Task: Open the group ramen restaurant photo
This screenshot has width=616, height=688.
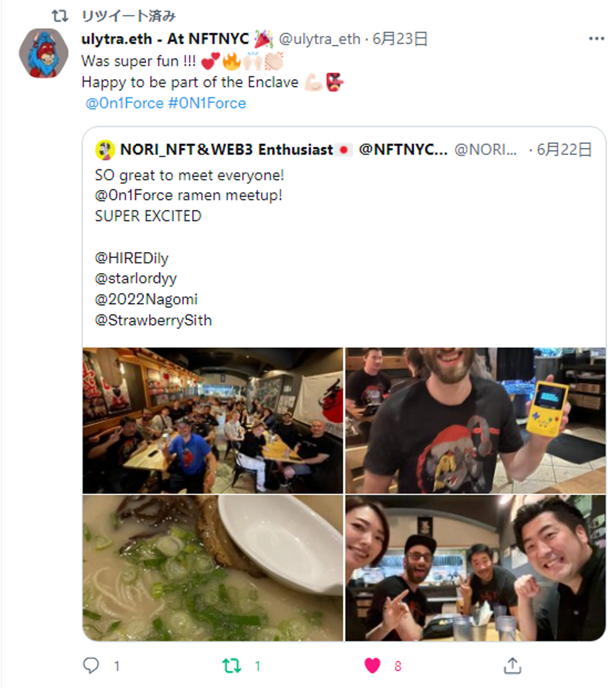Action: point(213,421)
